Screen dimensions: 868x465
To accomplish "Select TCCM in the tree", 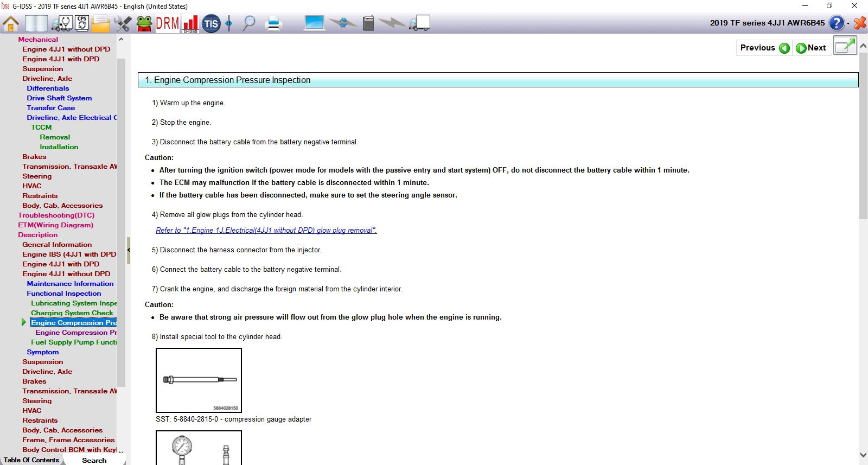I will pos(41,127).
